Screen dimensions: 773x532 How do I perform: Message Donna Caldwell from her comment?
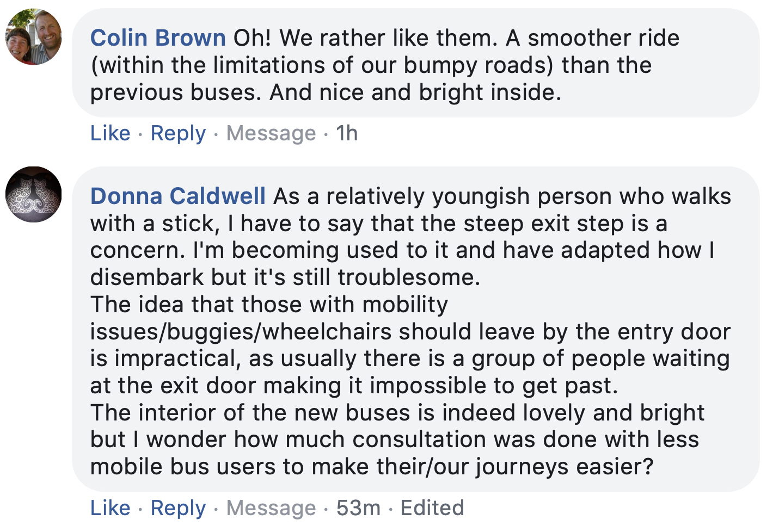point(271,508)
